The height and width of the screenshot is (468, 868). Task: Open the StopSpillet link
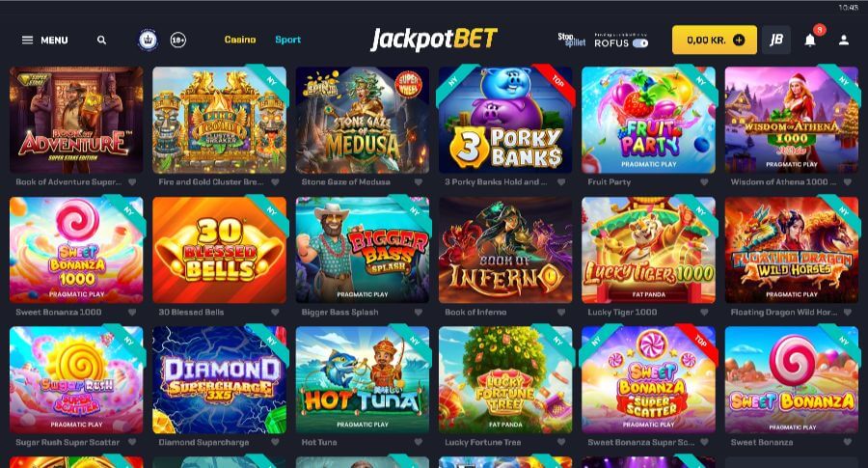coord(571,40)
